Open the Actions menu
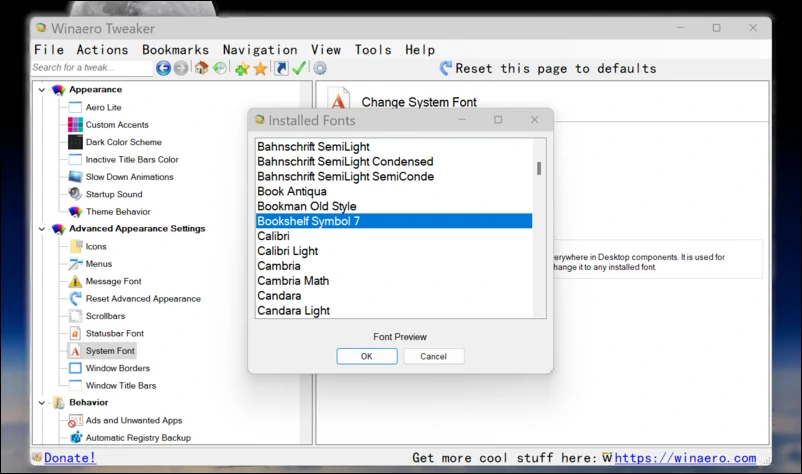Screen dimensions: 802x474 pyautogui.click(x=102, y=50)
